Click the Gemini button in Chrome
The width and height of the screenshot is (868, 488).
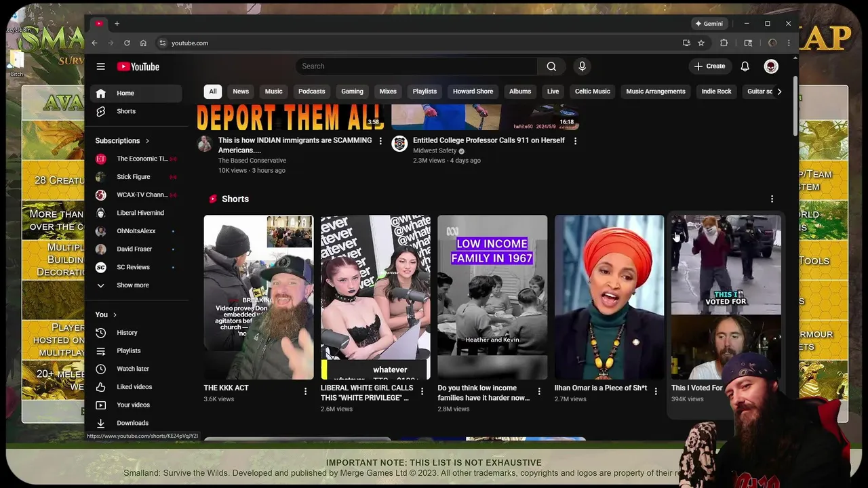pos(709,24)
